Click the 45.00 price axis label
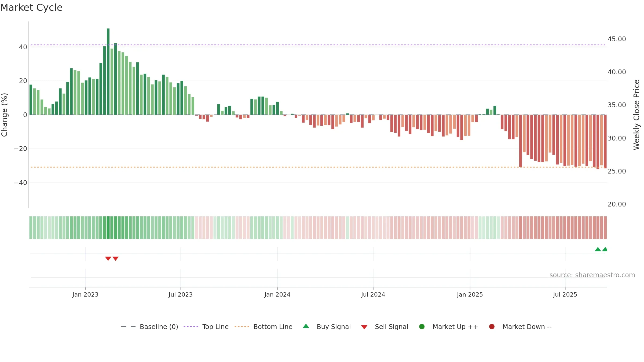Viewport: 644px width, 362px height. pos(617,39)
